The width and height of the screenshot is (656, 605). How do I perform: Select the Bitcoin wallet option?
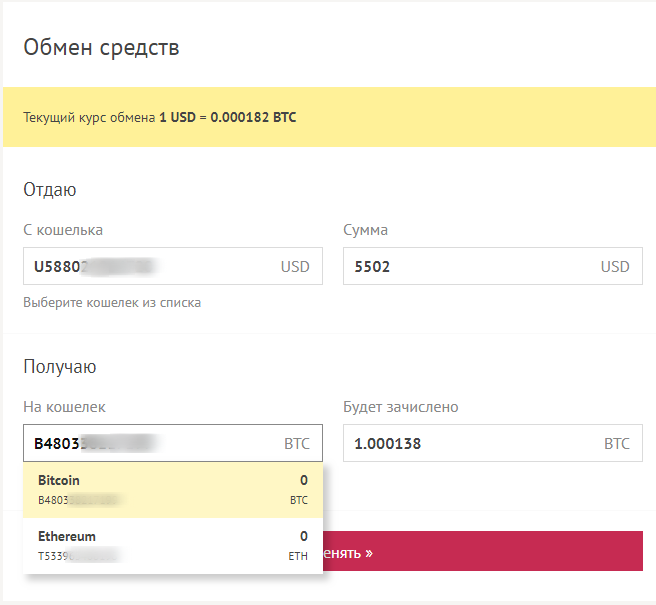click(x=173, y=490)
